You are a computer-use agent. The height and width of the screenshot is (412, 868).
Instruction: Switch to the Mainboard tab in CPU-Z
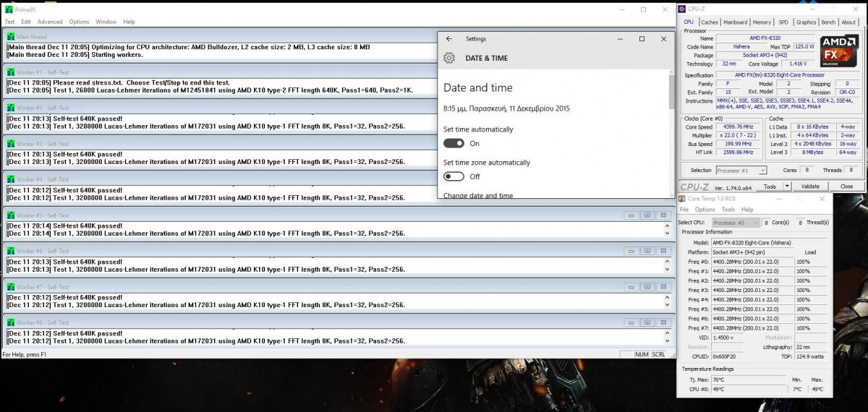(x=736, y=22)
